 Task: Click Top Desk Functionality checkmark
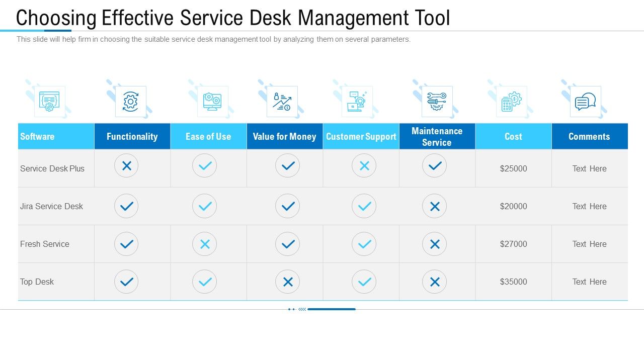point(126,282)
